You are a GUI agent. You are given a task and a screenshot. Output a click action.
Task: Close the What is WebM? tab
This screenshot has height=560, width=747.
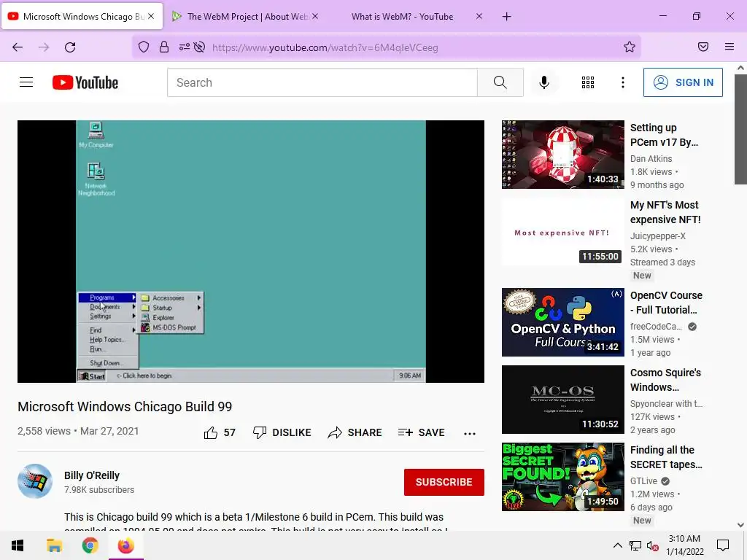pos(479,16)
